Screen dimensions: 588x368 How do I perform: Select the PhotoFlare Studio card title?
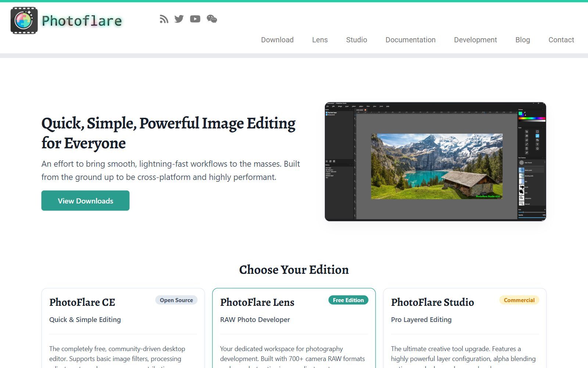click(433, 302)
